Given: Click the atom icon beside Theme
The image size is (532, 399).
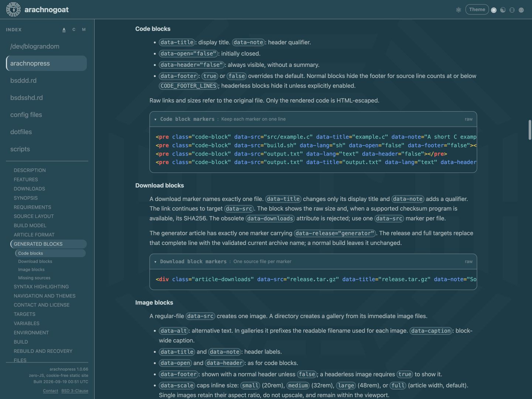Looking at the screenshot, I should point(458,10).
